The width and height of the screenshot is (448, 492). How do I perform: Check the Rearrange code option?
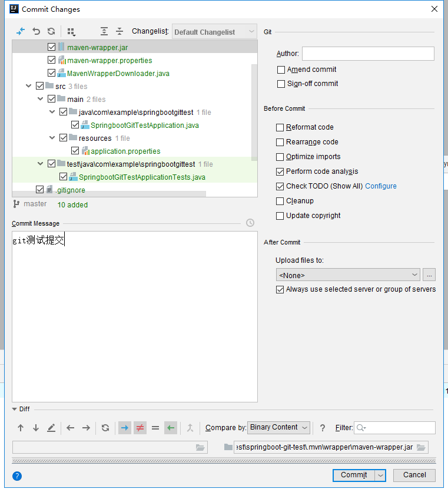(280, 142)
